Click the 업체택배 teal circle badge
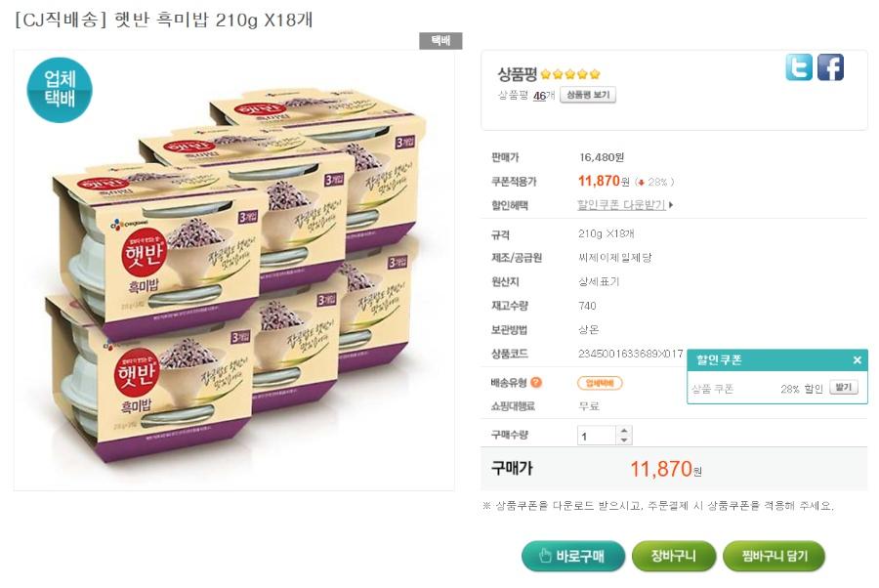This screenshot has height=588, width=879. click(x=60, y=90)
